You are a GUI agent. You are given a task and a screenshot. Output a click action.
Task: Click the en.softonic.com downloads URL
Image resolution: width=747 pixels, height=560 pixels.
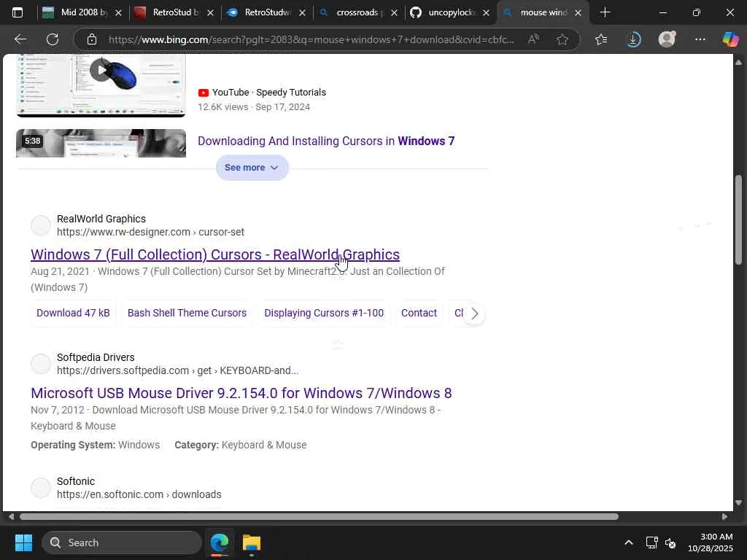[x=139, y=494]
